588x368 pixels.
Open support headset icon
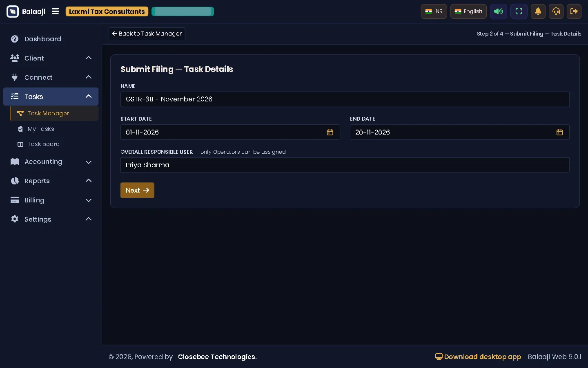click(556, 11)
